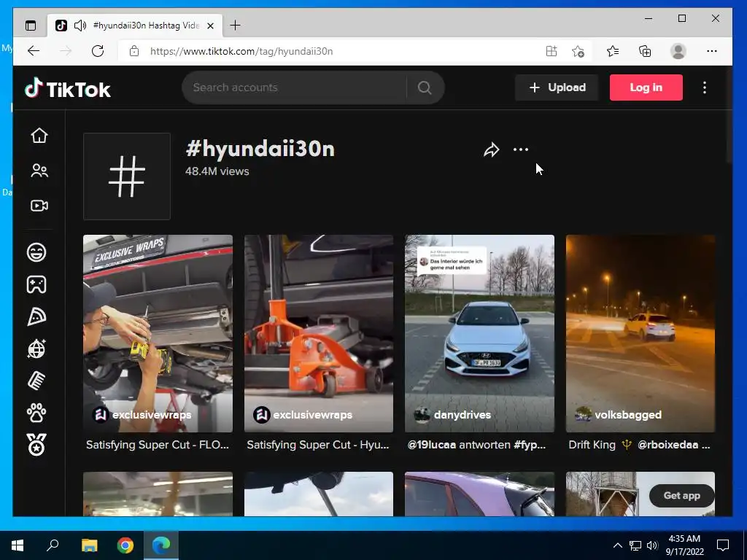747x560 pixels.
Task: Open the Favorites list icon
Action: 613,51
